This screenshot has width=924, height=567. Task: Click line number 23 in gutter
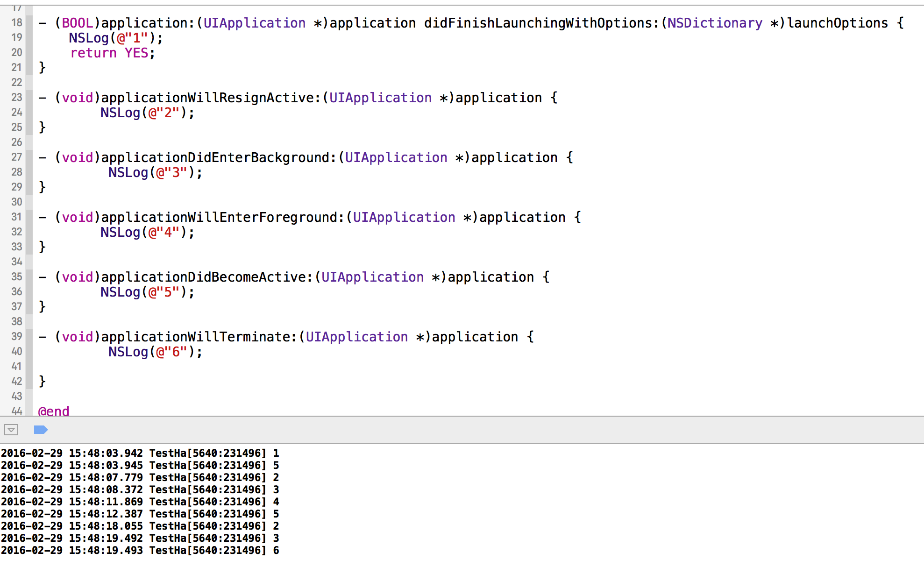[17, 97]
